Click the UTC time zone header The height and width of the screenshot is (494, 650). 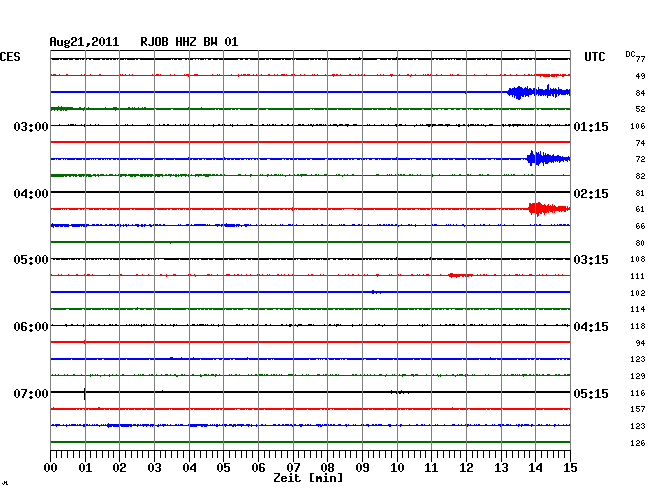pos(594,57)
